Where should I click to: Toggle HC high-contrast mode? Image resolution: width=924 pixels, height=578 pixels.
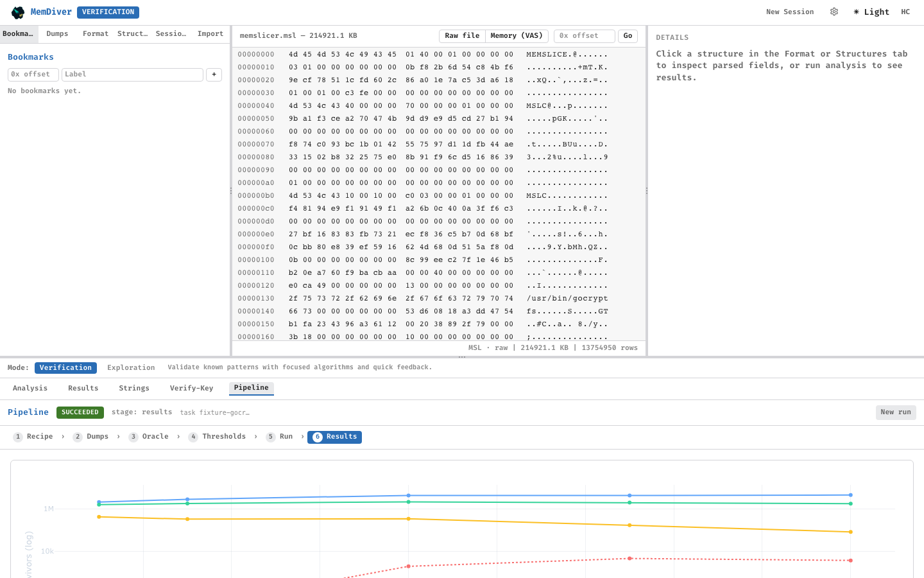pyautogui.click(x=905, y=12)
